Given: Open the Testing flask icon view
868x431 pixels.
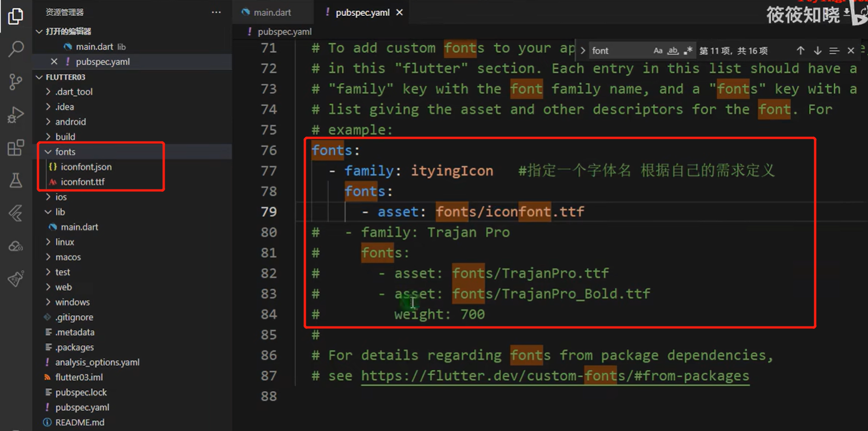Looking at the screenshot, I should click(x=15, y=181).
